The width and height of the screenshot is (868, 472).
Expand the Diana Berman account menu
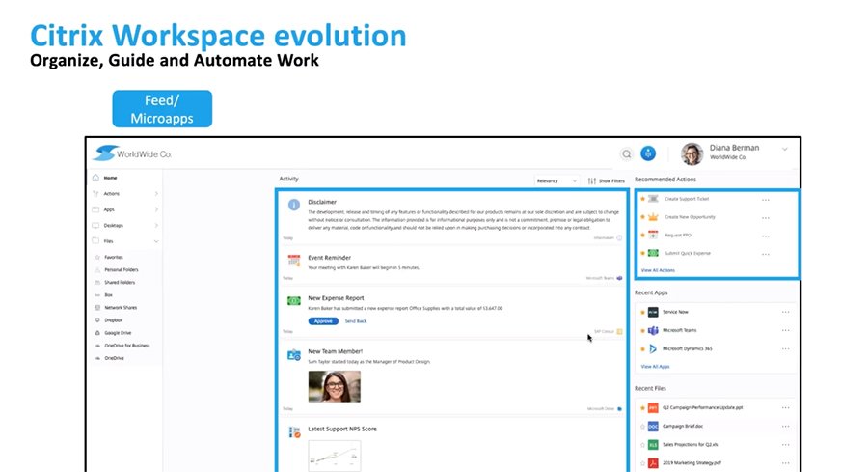785,149
